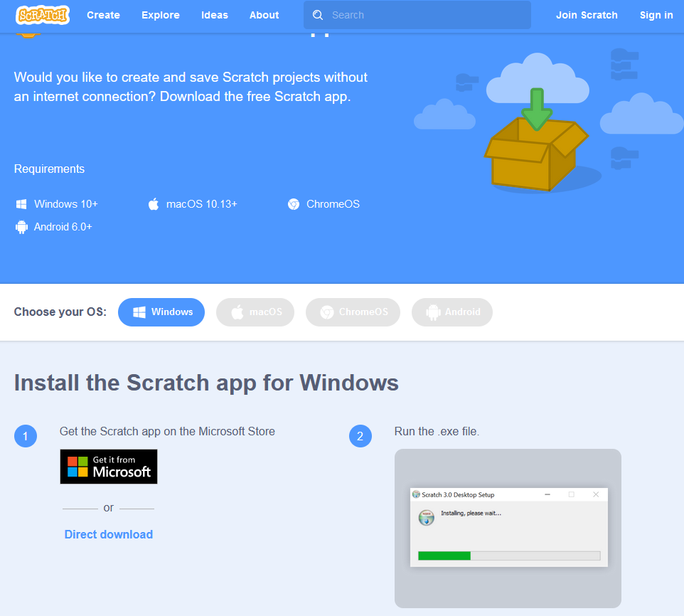This screenshot has width=684, height=616.
Task: Open the Explore page
Action: 161,15
